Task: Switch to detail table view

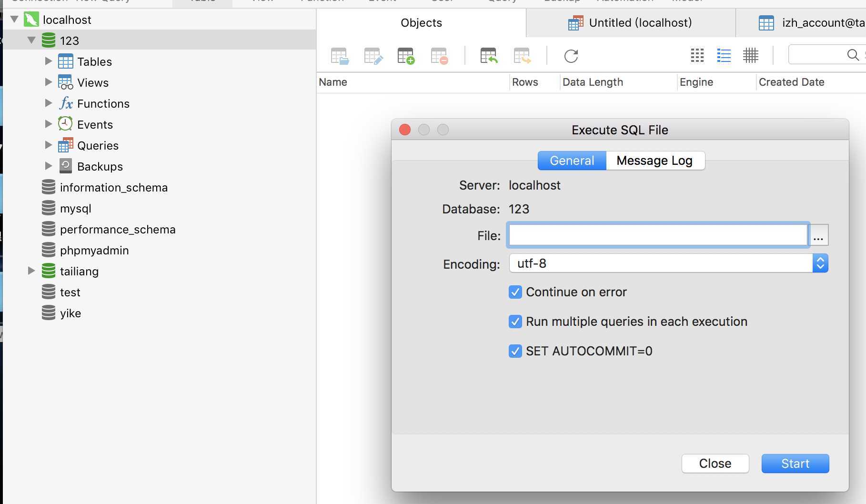Action: [x=751, y=56]
